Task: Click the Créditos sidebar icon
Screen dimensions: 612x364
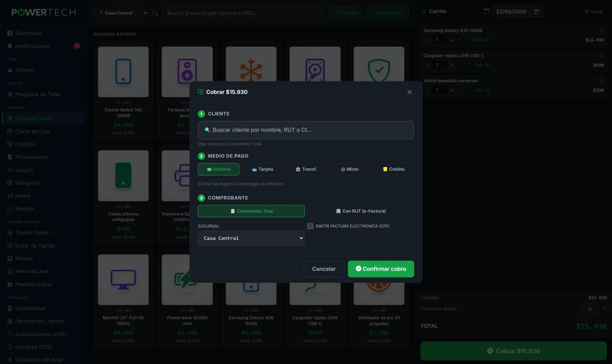Action: coord(10,144)
